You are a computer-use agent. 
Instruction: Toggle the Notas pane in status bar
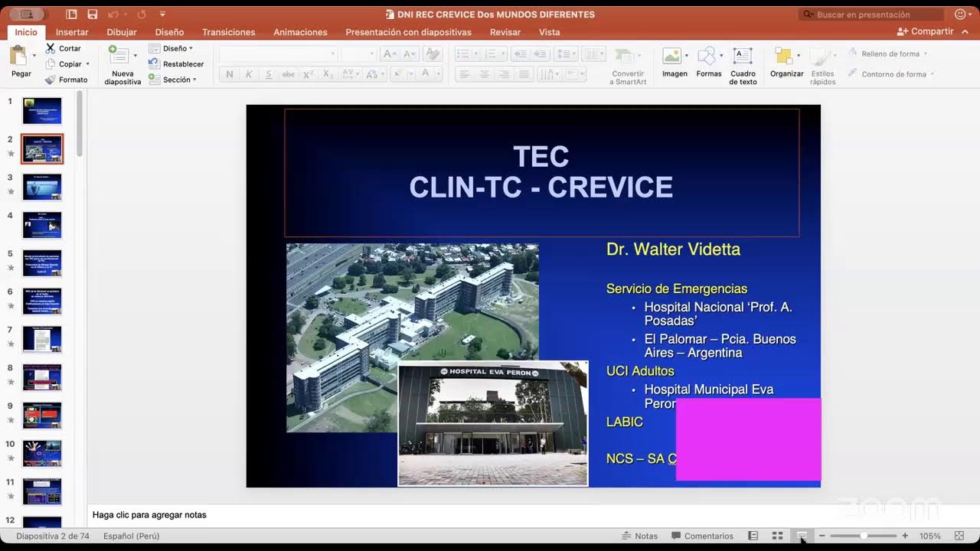click(639, 536)
